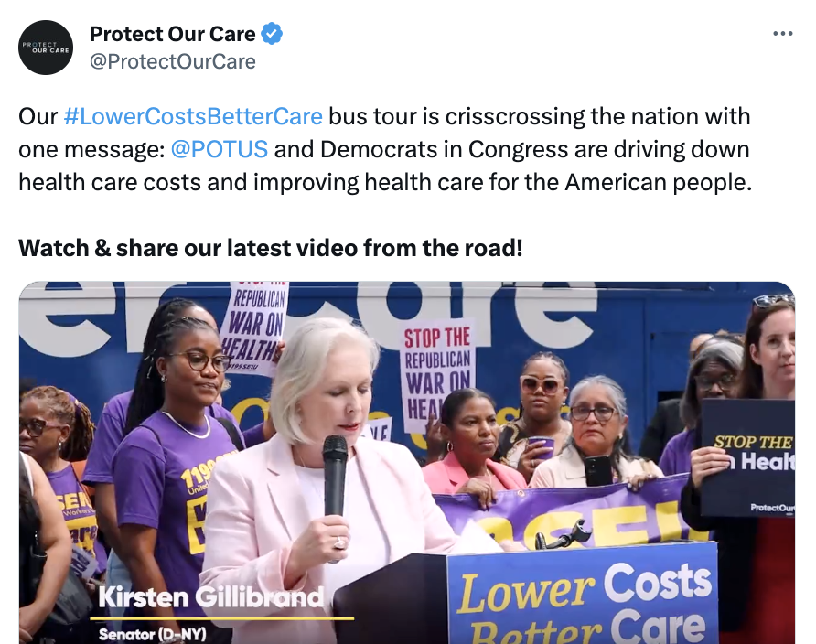Click the Lower Costs Better Care podium sign
The height and width of the screenshot is (644, 816).
[583, 596]
